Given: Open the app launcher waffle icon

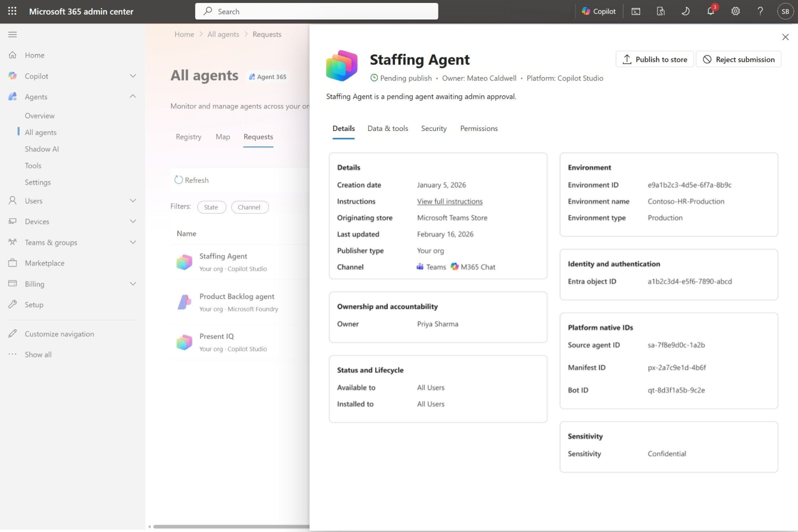Looking at the screenshot, I should [12, 11].
